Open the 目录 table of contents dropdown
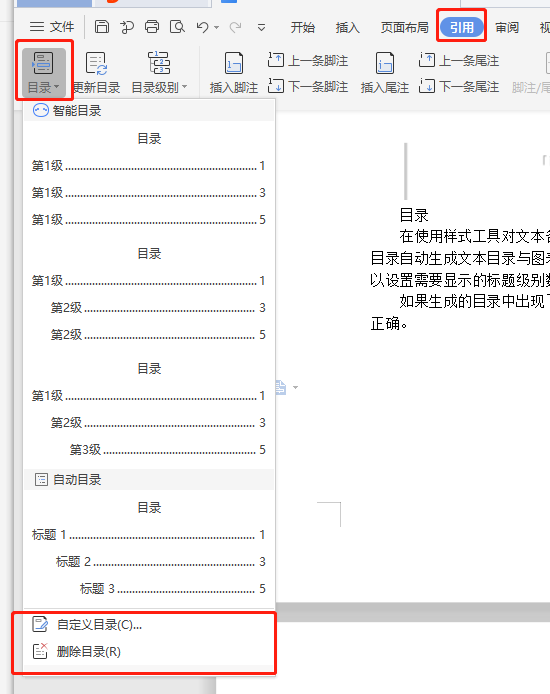 [x=43, y=72]
